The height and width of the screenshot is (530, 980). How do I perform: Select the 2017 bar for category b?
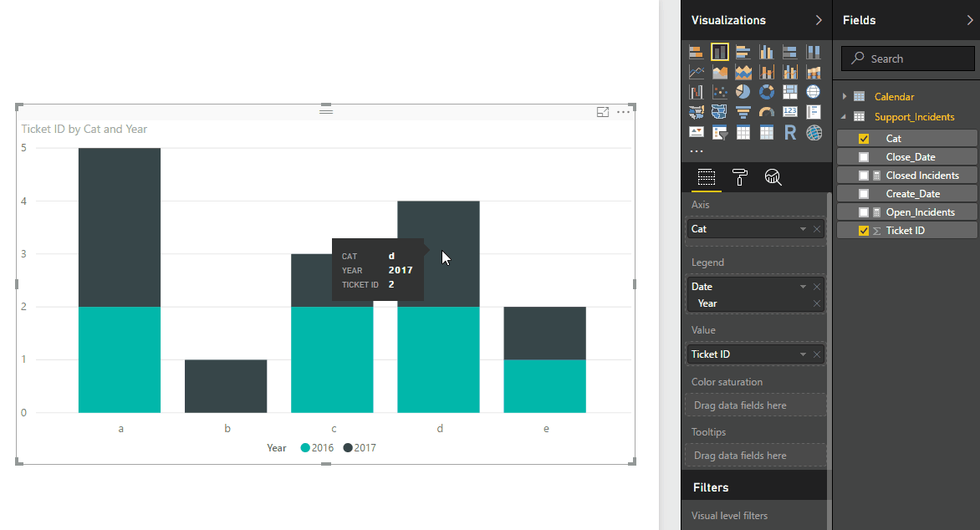pos(226,386)
